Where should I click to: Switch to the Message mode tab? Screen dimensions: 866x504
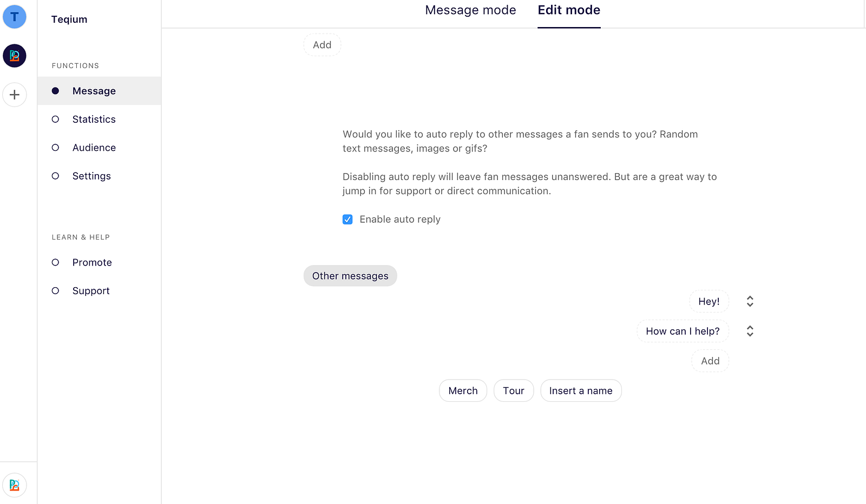pyautogui.click(x=470, y=10)
